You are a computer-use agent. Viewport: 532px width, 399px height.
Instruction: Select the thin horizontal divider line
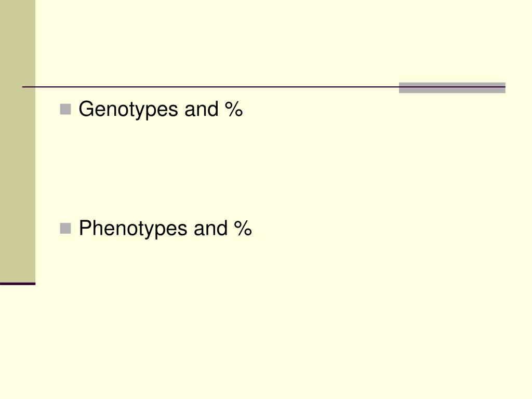pos(263,87)
